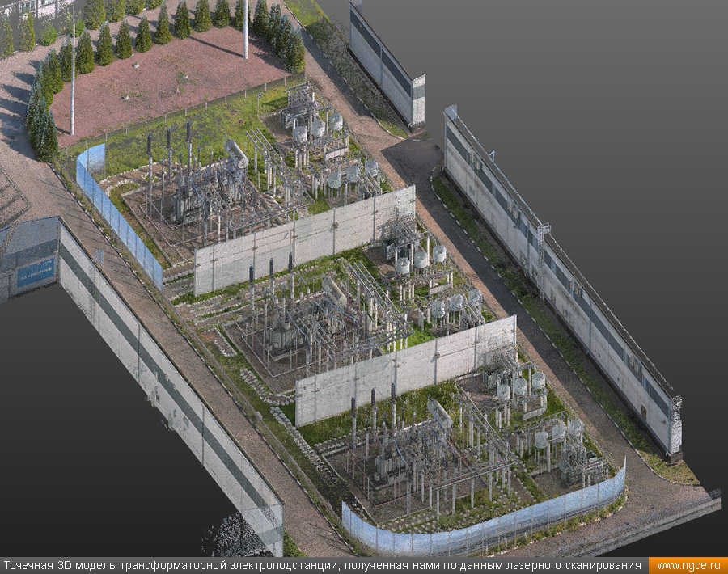Image resolution: width=728 pixels, height=574 pixels.
Task: Select the tall white pole near top center
Action: pyautogui.click(x=245, y=28)
